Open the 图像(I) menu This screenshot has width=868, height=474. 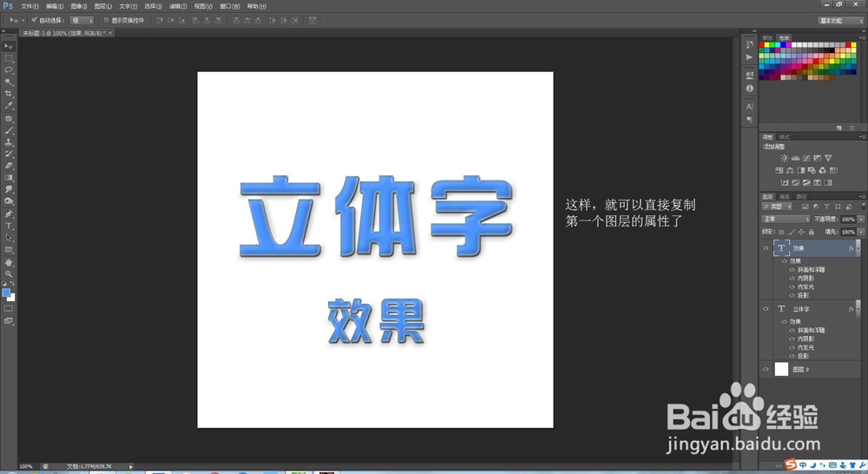pos(79,6)
